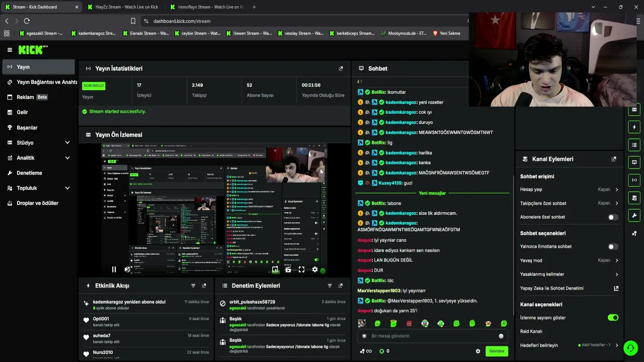The image size is (644, 362).
Task: Expand the Analitik sidebar section
Action: [x=67, y=158]
